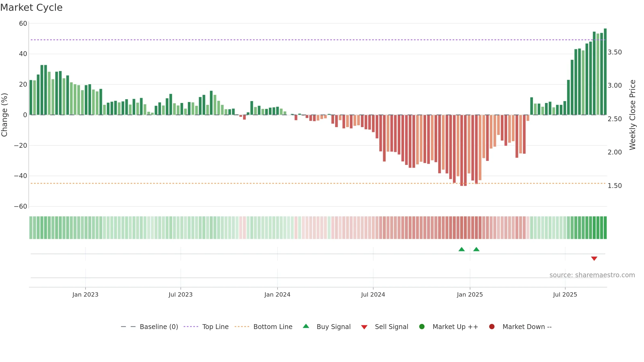Select the first buy signal triangle before Jan 2025
The image size is (644, 362).
462,249
